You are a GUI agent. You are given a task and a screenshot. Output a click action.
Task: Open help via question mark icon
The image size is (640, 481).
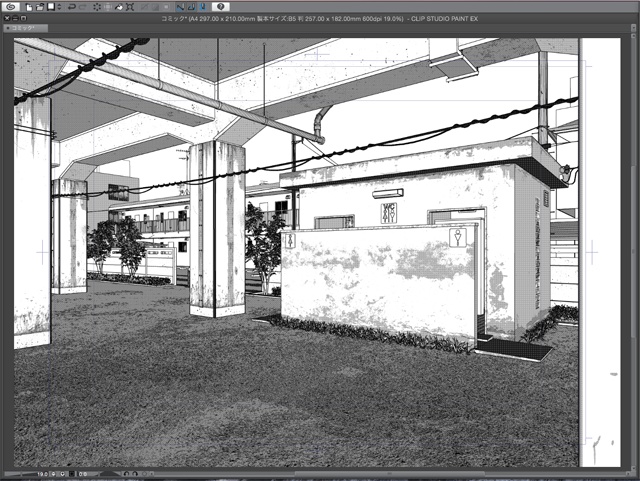point(220,7)
